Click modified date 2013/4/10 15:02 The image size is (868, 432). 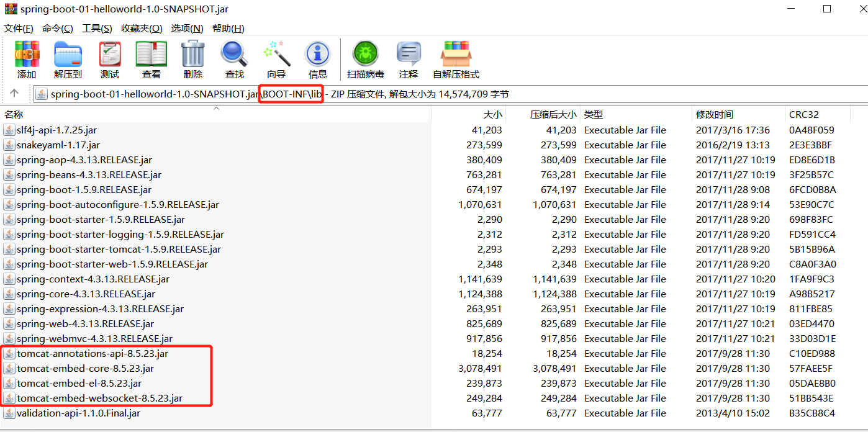tap(733, 413)
